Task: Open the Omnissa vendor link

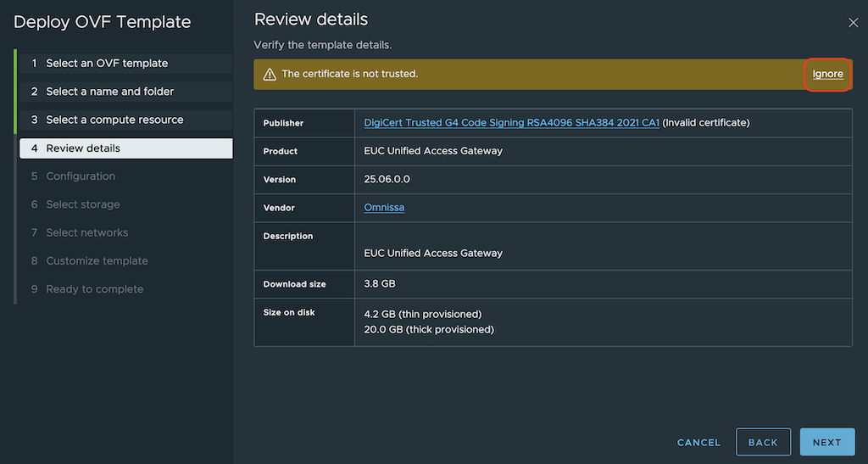Action: (384, 208)
